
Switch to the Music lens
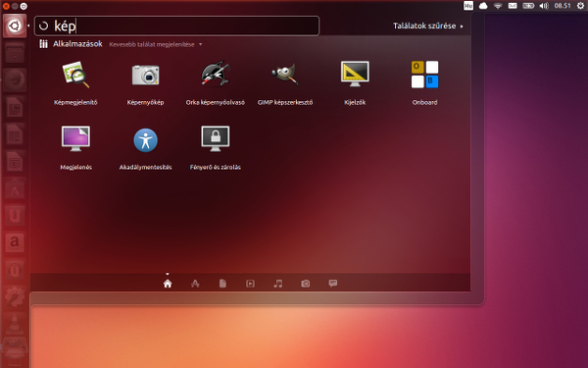278,284
